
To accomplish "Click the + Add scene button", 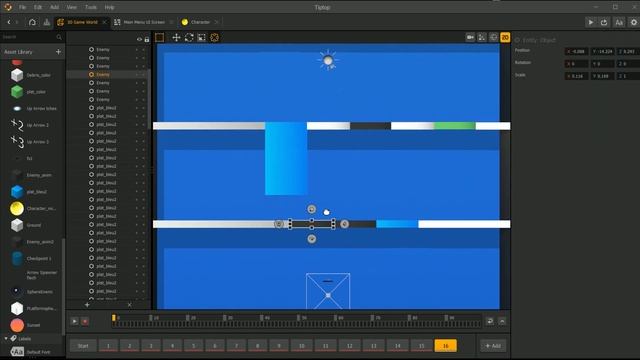I will tap(493, 346).
